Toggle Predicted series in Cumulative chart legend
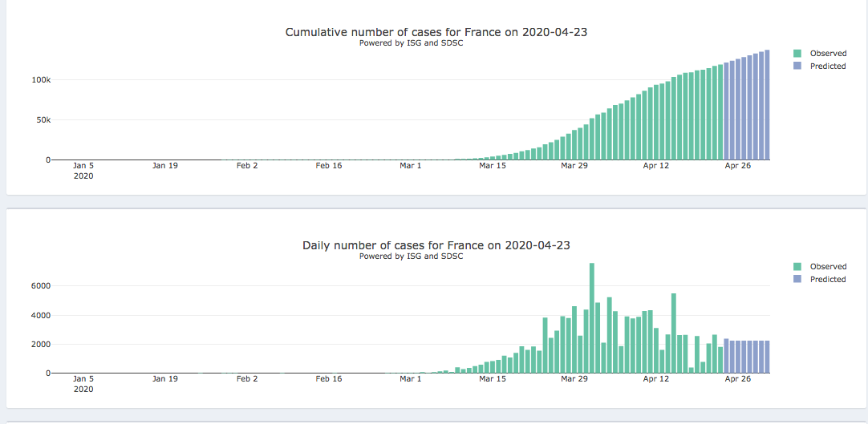This screenshot has width=868, height=424. click(x=827, y=67)
